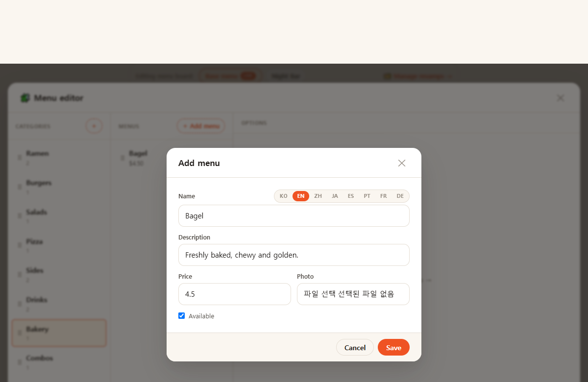Viewport: 588px width, 382px height.
Task: Click the Price field showing 4.5
Action: tap(235, 294)
